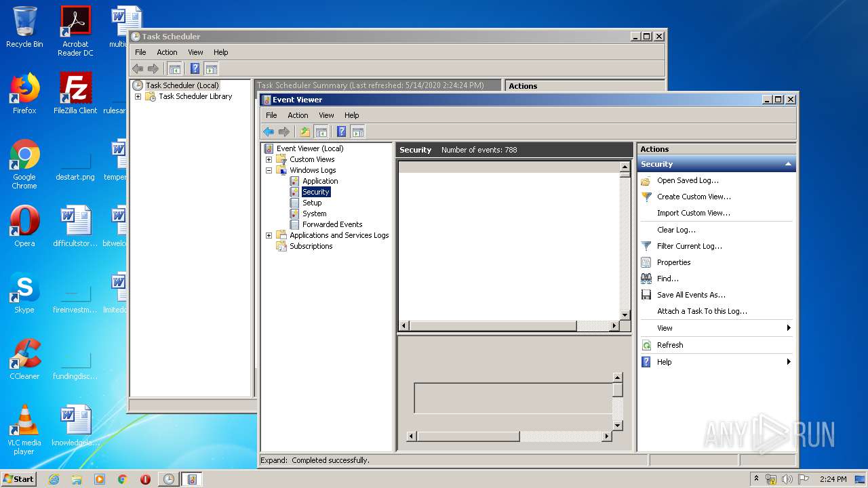This screenshot has height=488, width=868.
Task: Select Subscriptions in tree
Action: click(x=311, y=246)
